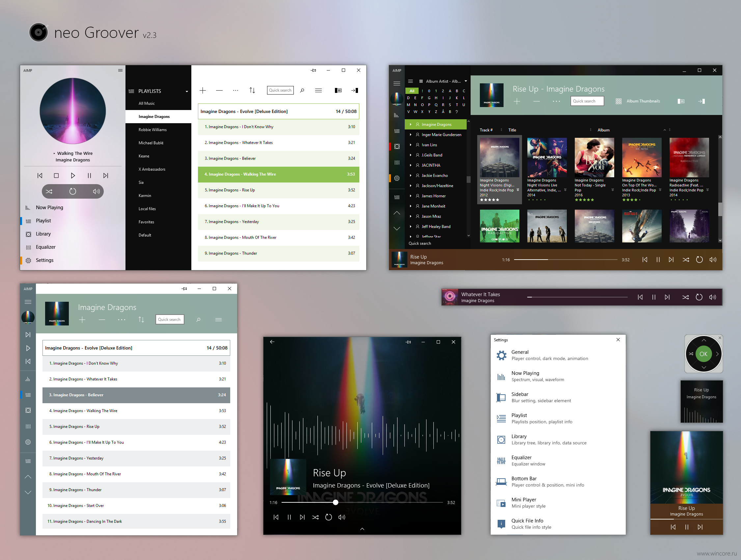Expand Inger Marie Gundersen artist node
The height and width of the screenshot is (560, 741).
[411, 135]
